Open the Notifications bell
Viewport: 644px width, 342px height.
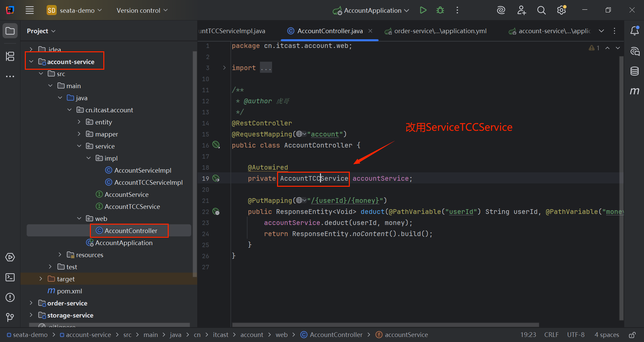click(x=635, y=31)
